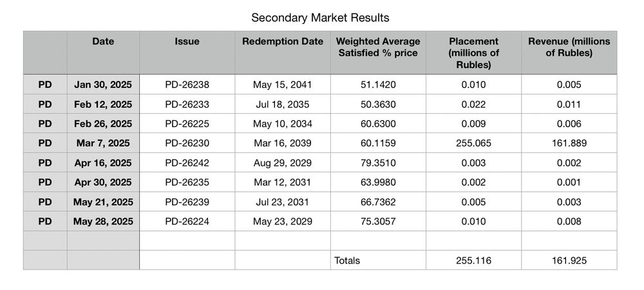Screen dimensions: 644x290
Task: Click the Date column header
Action: (103, 53)
